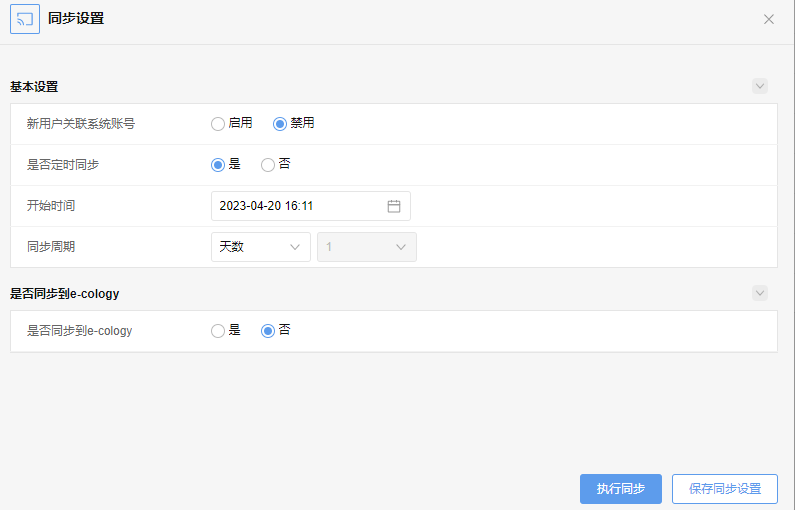Click the sync settings cast icon
The width and height of the screenshot is (795, 510).
(25, 19)
